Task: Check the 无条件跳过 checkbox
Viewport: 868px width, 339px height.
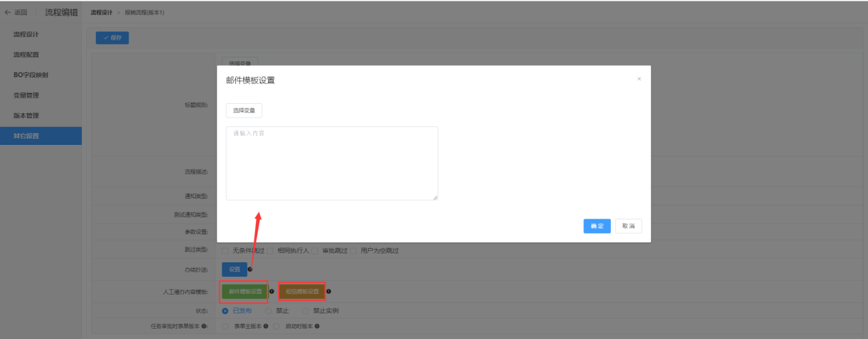Action: pyautogui.click(x=225, y=251)
